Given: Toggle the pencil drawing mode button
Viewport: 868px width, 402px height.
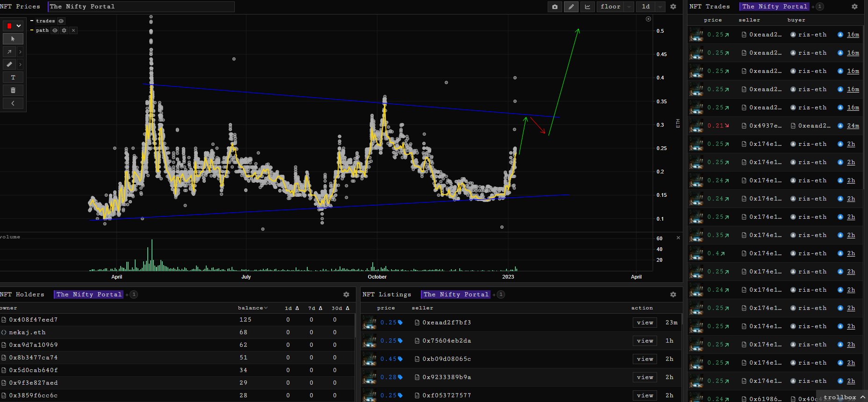Looking at the screenshot, I should point(571,7).
